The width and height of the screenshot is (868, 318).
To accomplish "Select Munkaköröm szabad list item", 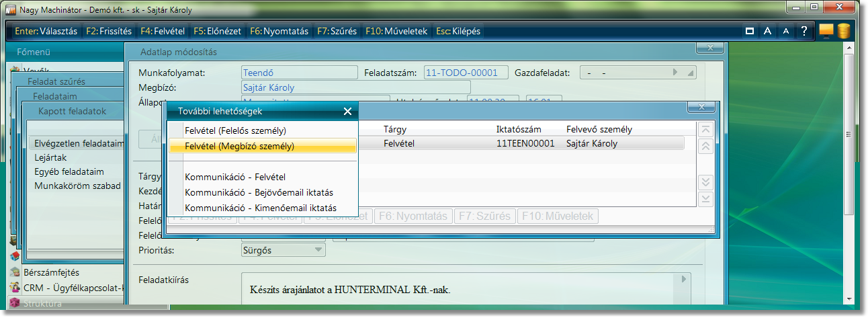I will click(x=77, y=186).
